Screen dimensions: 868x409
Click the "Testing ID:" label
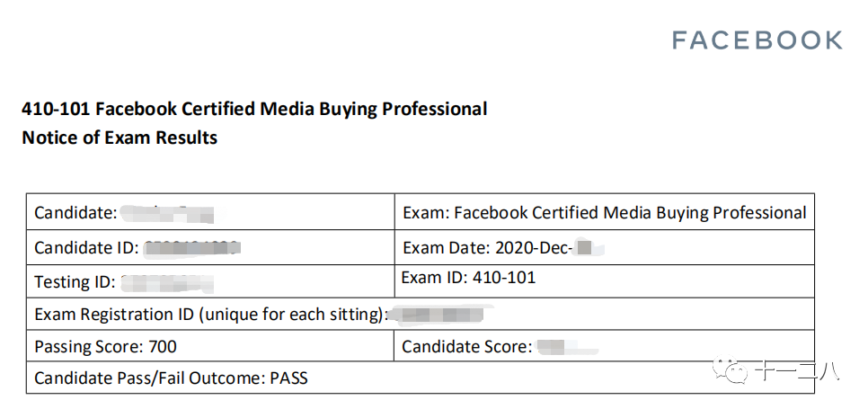[x=75, y=282]
